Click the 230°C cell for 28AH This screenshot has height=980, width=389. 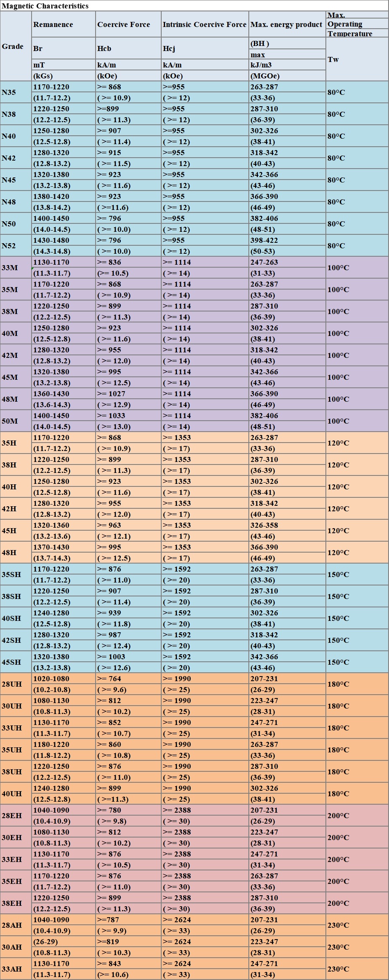357,925
